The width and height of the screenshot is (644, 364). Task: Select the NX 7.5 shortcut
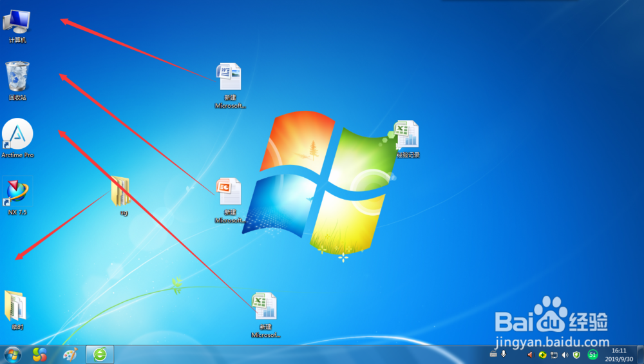click(17, 196)
